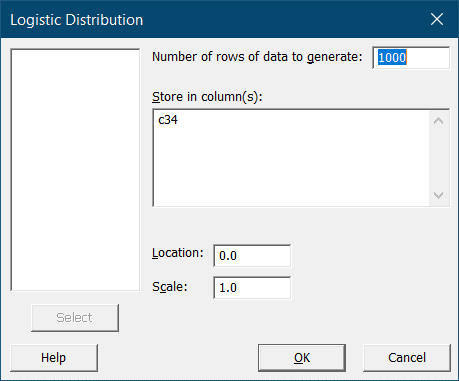Cancel the Logistic Distribution dialog
The height and width of the screenshot is (381, 459).
tap(407, 358)
